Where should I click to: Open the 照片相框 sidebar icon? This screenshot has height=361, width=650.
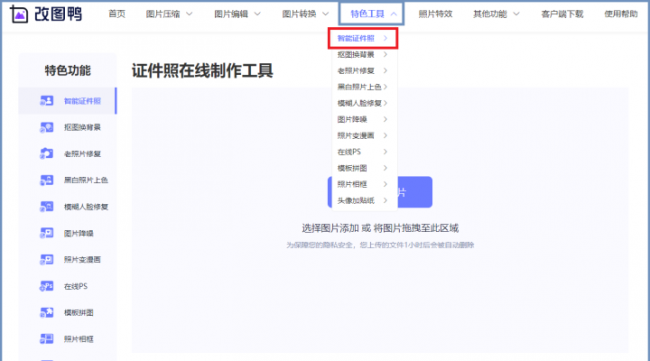click(46, 339)
